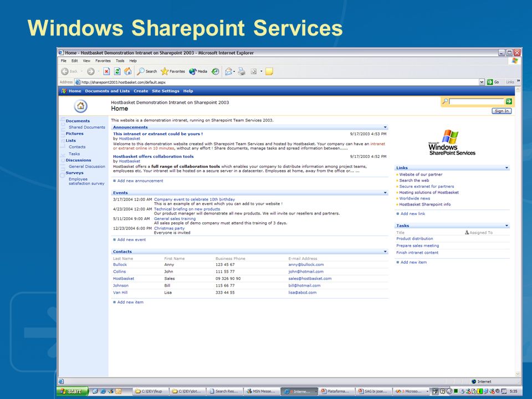Image resolution: width=532 pixels, height=399 pixels.
Task: Click Add new link under Links
Action: tap(412, 214)
